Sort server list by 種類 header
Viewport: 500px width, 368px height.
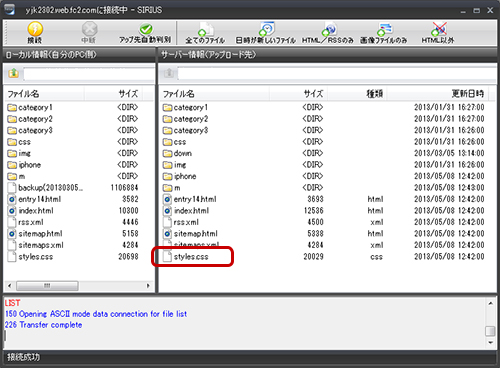pyautogui.click(x=357, y=94)
